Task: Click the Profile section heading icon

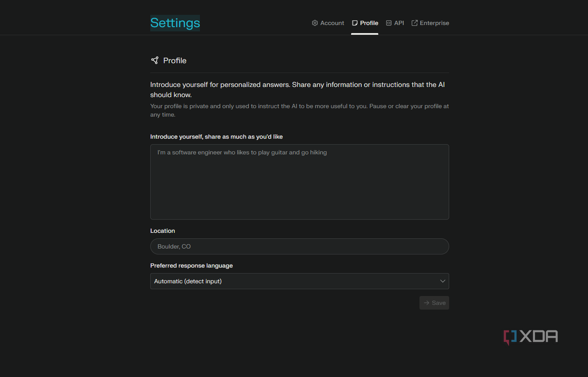Action: coord(155,61)
